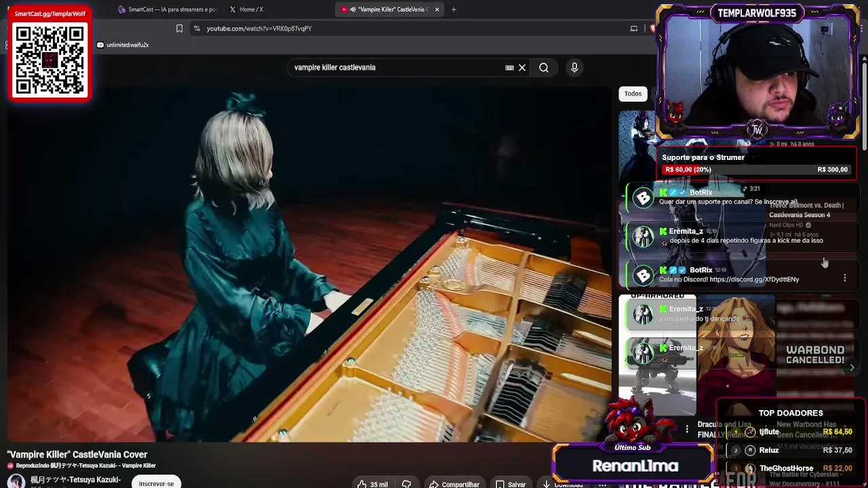Viewport: 868px width, 488px height.
Task: Click the Compartilhar share button
Action: (454, 484)
